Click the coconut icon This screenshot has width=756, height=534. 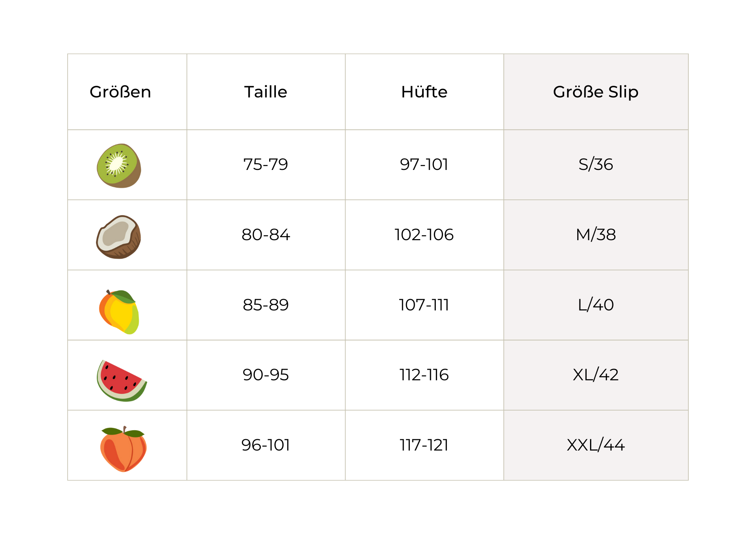(x=119, y=237)
